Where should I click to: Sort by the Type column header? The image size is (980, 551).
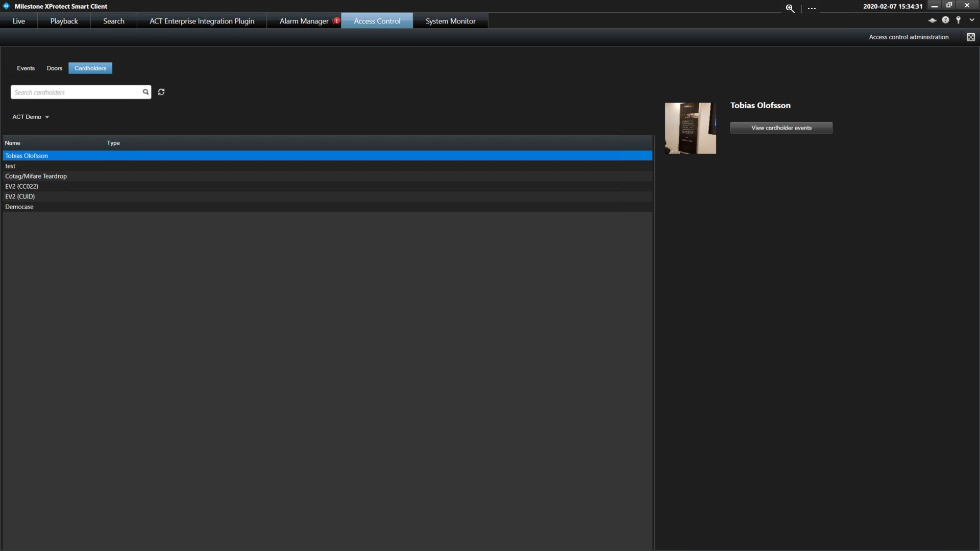tap(113, 143)
